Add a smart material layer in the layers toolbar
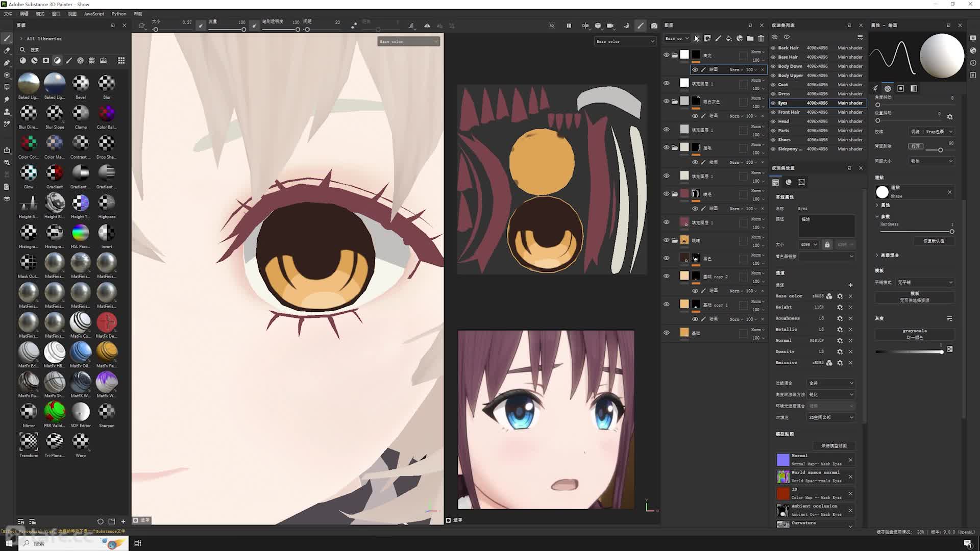This screenshot has height=551, width=980. click(x=740, y=38)
